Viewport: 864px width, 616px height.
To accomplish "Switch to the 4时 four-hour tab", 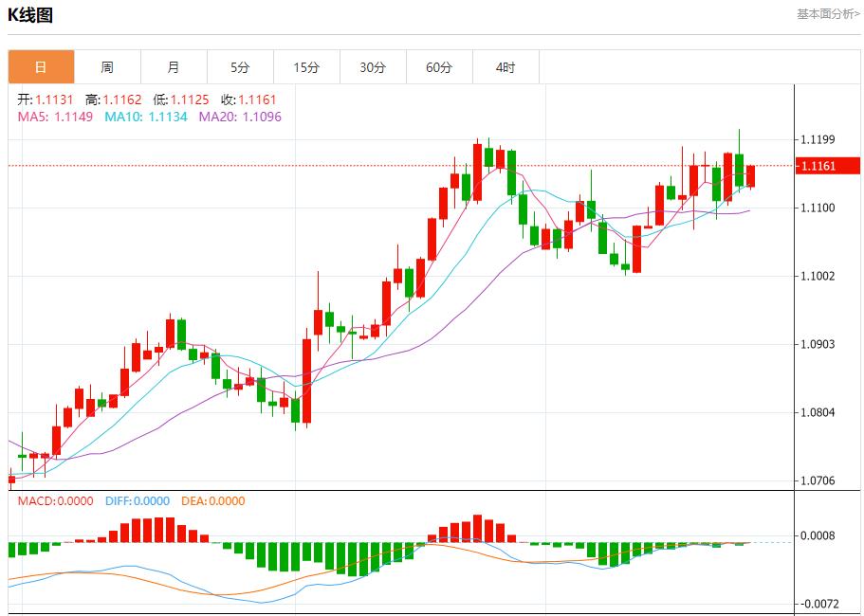I will (506, 67).
